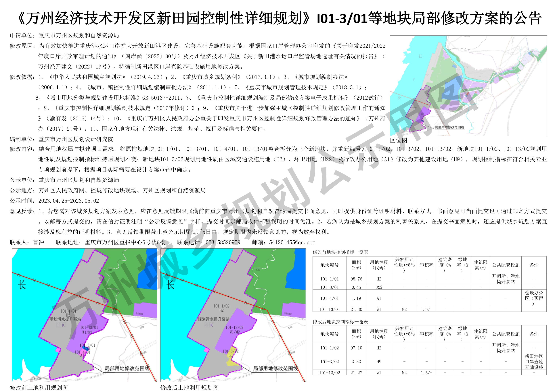The image size is (555, 392).
Task: Click the I01-1/02 H2 label on map
Action: tap(221, 308)
